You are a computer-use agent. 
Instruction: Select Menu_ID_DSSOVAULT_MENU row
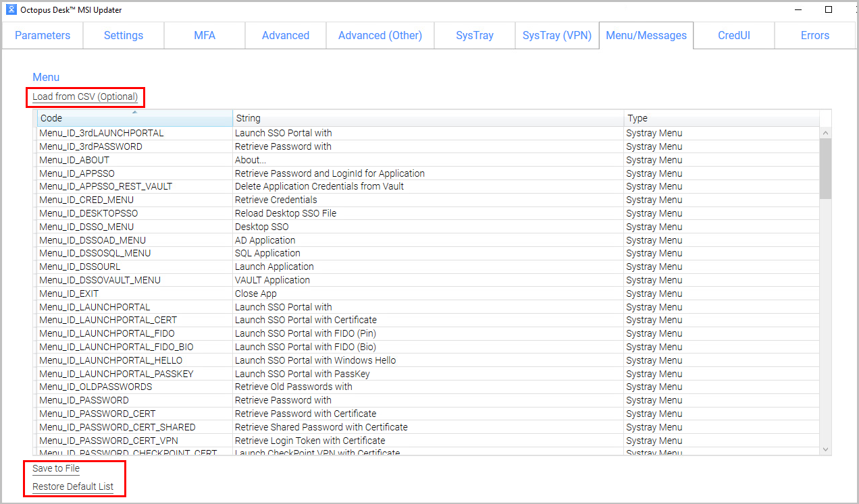428,280
